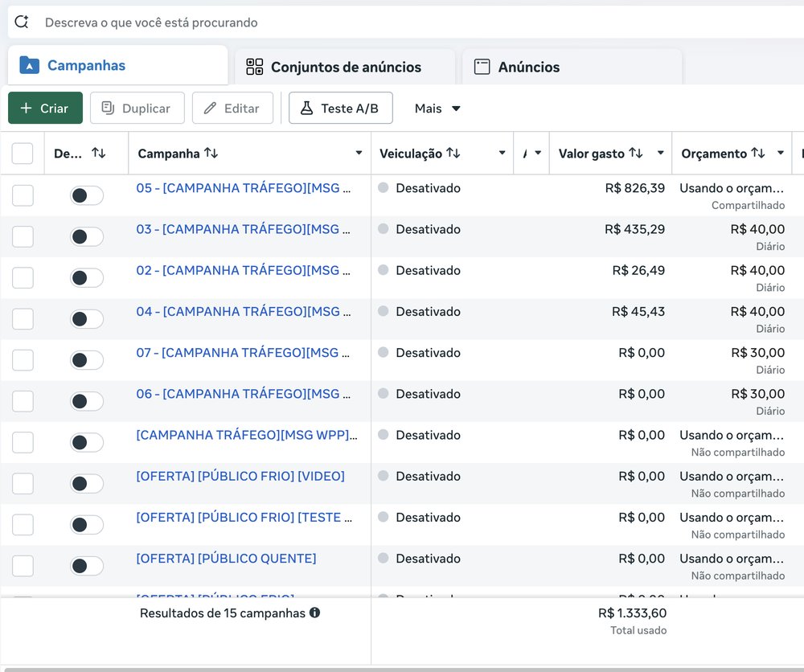
Task: Check box for [OFERTA] [PÚBLICO FRIO] [VIDEO]
Action: (23, 483)
